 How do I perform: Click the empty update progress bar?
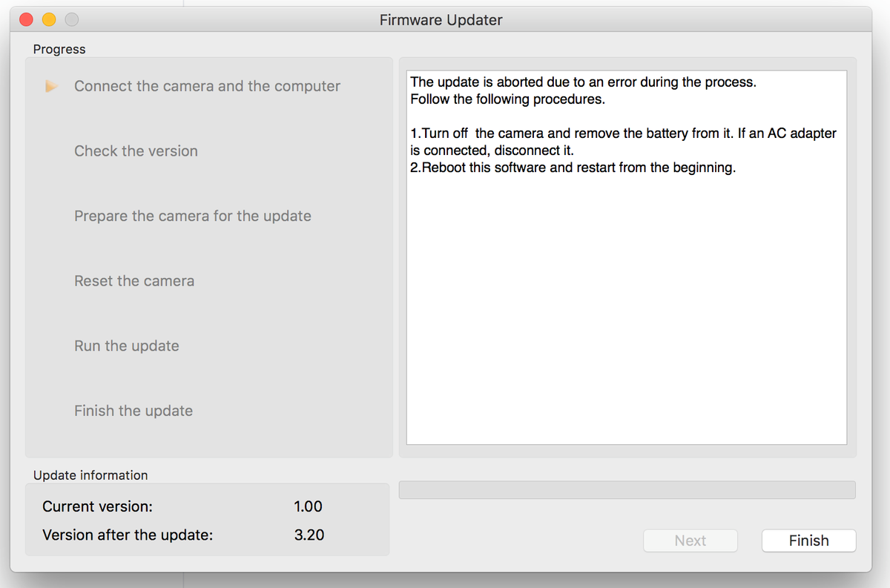tap(627, 490)
